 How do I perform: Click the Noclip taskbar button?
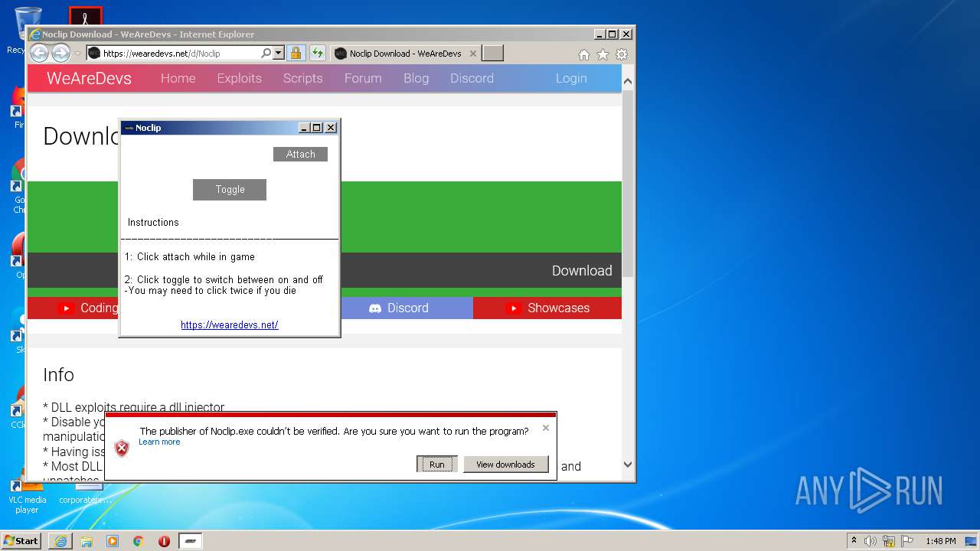pyautogui.click(x=191, y=541)
